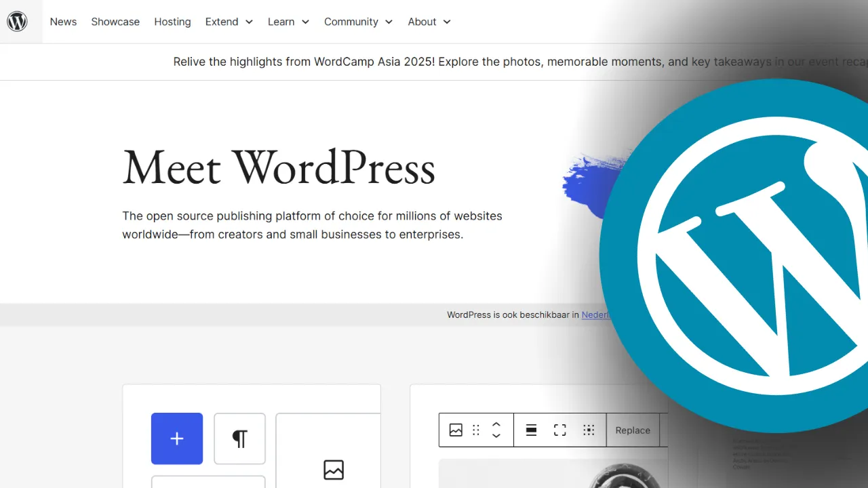Click the dotted grid toolbar icon
Viewport: 868px width, 488px height.
[x=589, y=430]
